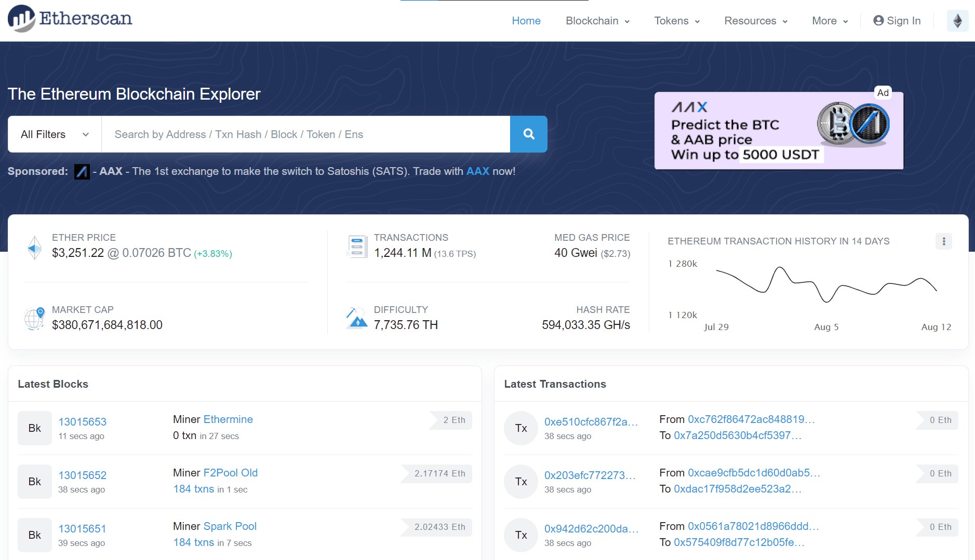The width and height of the screenshot is (975, 560).
Task: Click the Ether Price diamond icon
Action: 34,247
